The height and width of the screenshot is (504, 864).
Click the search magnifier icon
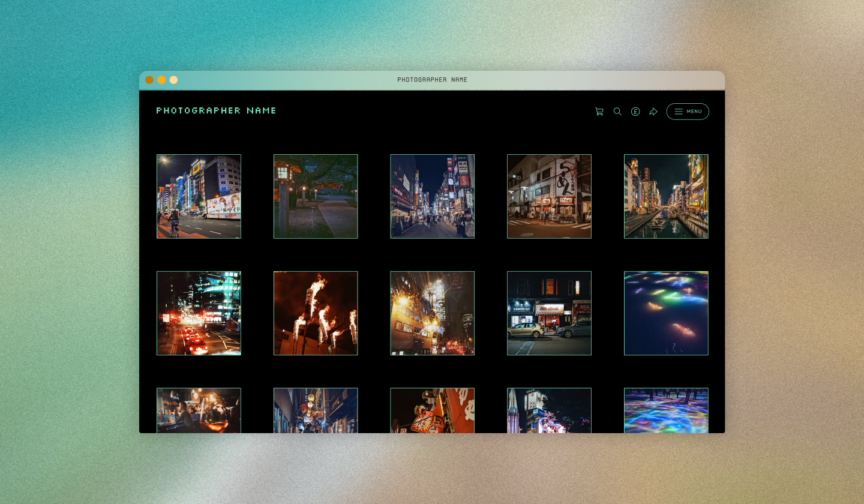point(617,111)
